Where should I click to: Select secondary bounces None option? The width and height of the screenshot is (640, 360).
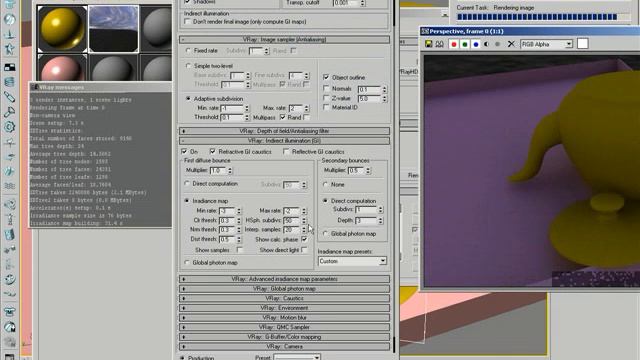point(325,184)
